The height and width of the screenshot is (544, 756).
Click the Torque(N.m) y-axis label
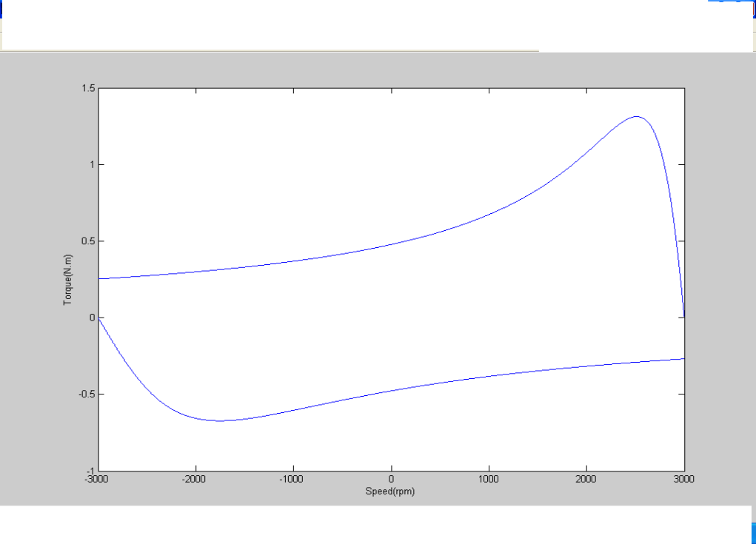(x=68, y=279)
